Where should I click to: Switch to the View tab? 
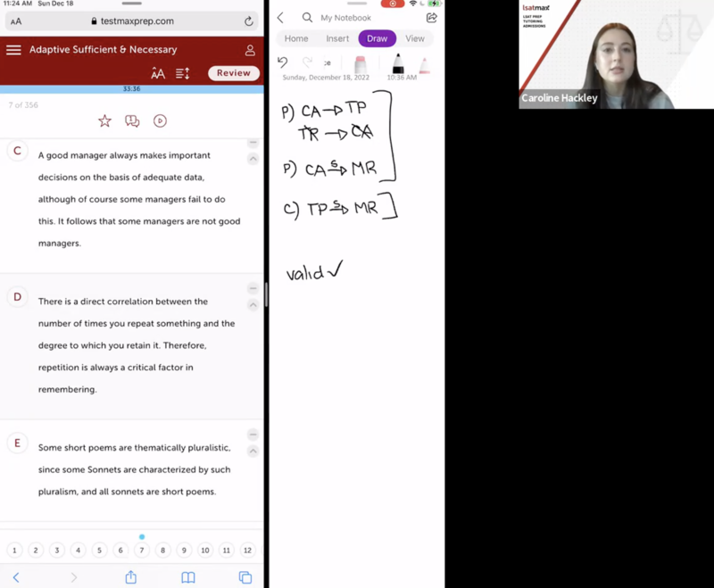[x=415, y=38]
